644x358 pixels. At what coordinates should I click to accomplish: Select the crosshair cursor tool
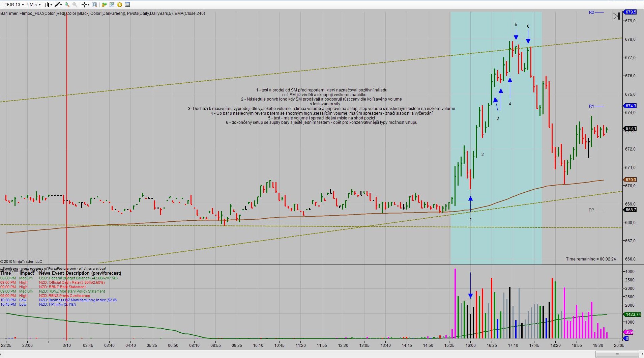point(84,5)
